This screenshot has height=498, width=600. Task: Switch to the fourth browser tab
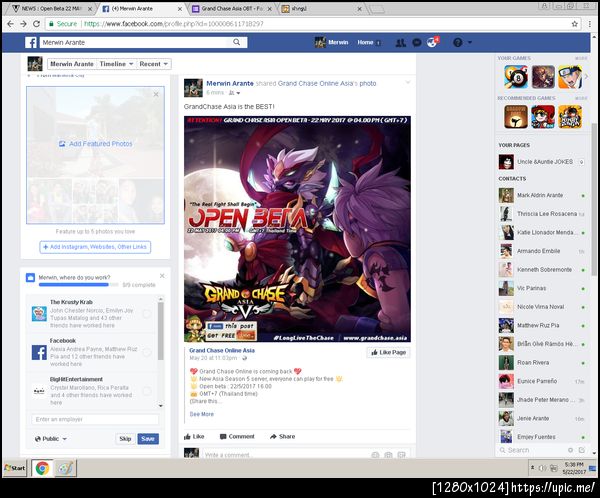click(322, 8)
